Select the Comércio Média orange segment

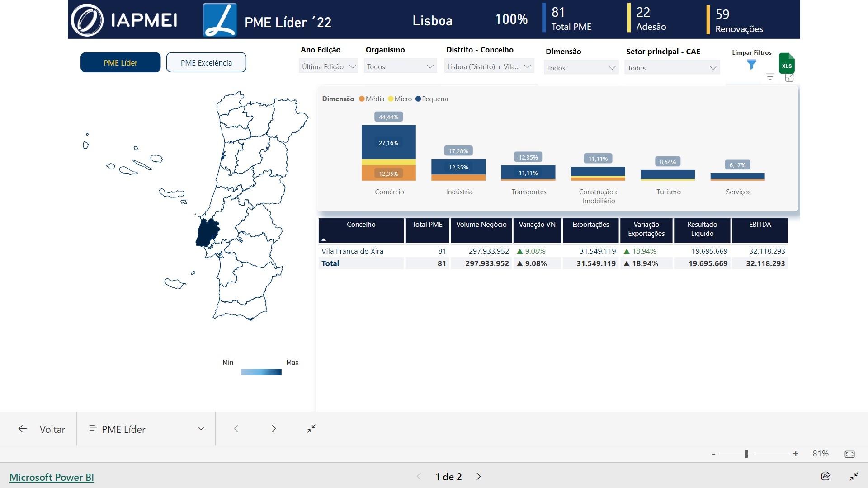pyautogui.click(x=389, y=173)
